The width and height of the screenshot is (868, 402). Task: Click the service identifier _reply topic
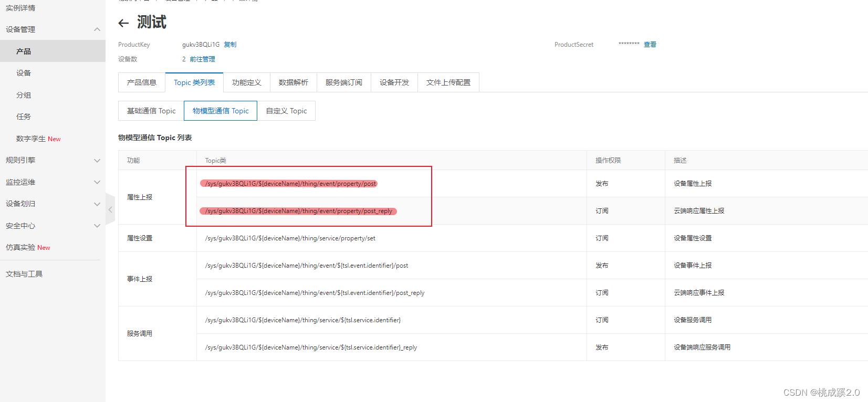[x=311, y=347]
